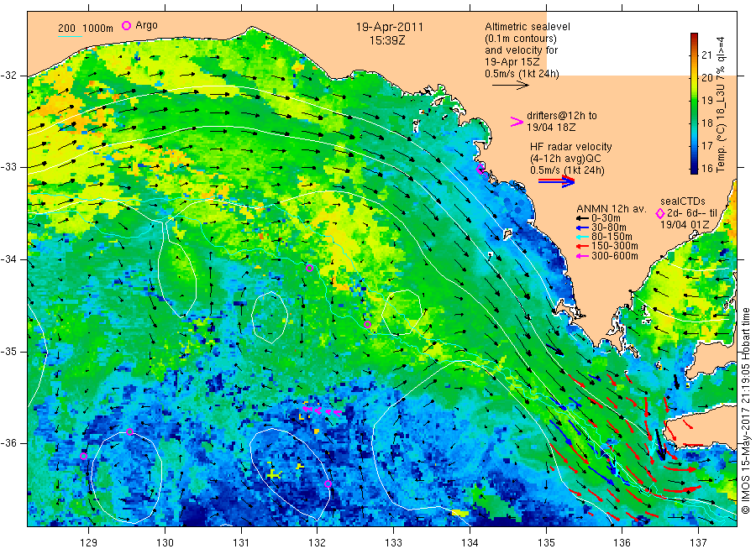
Task: Click the red 150-300m ANMN arrow symbol
Action: pos(582,246)
